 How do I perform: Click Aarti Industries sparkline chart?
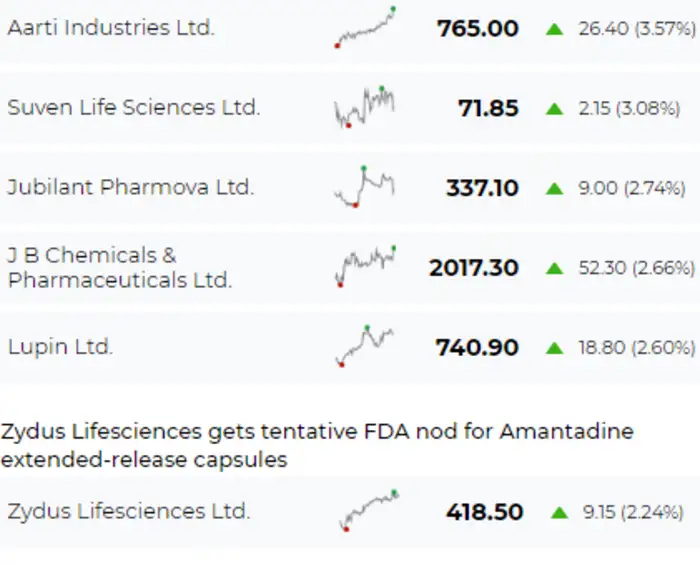(x=365, y=28)
